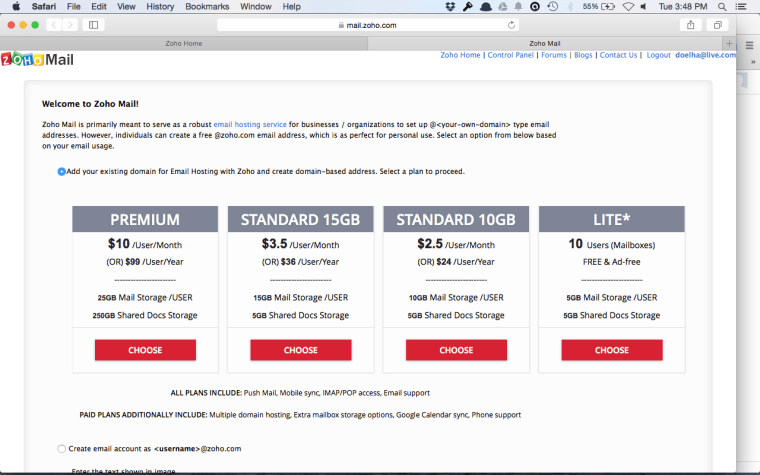Open the notification bell menu bar icon
Viewport: 760px width, 475px height.
click(518, 6)
